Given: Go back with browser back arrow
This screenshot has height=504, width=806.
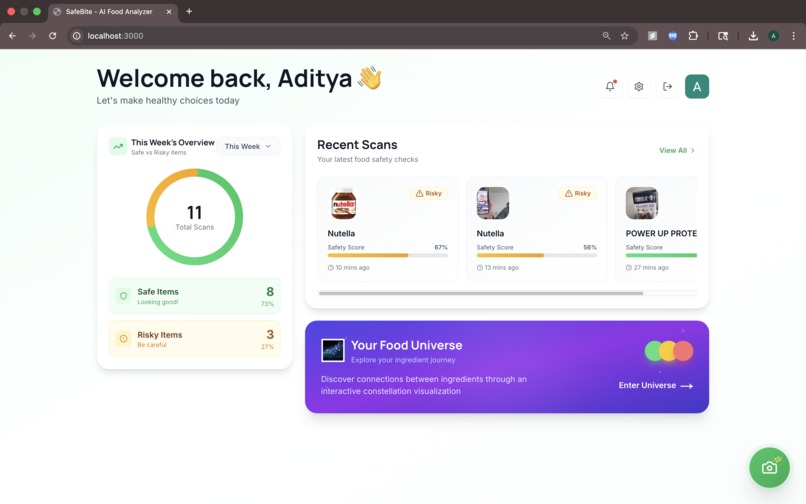Looking at the screenshot, I should [12, 36].
